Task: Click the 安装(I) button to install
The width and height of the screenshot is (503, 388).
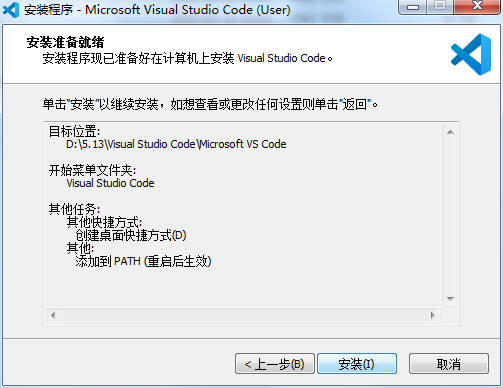Action: (357, 364)
